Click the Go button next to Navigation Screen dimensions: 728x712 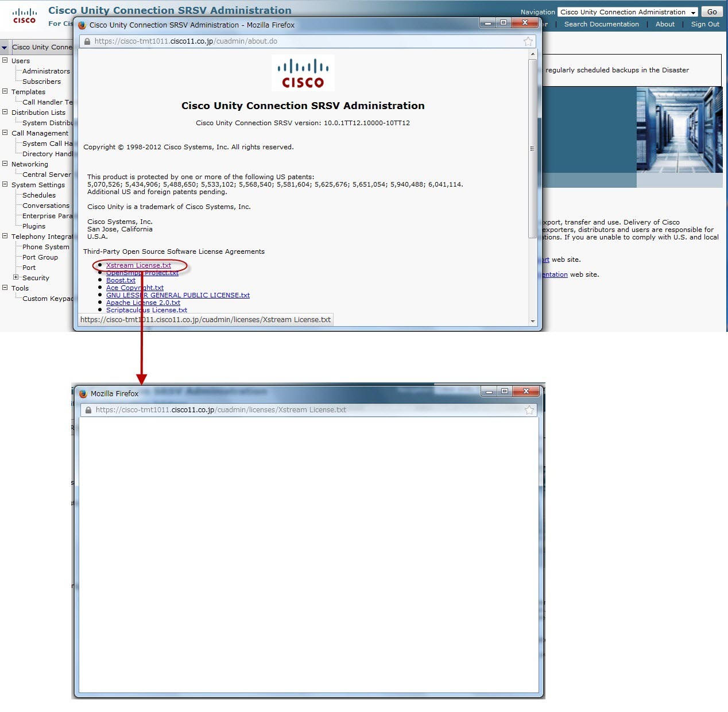click(711, 12)
